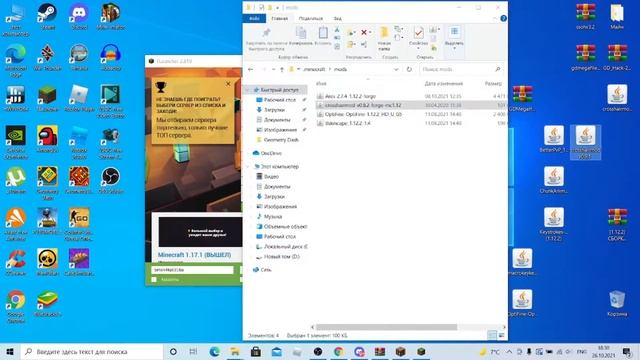Screen dimensions: 640x360
Task: Click the red Delete icon in ribbon
Action: pos(364,32)
